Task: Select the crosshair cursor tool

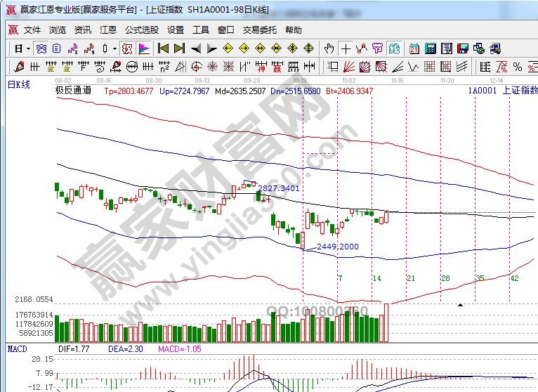Action: [346, 48]
